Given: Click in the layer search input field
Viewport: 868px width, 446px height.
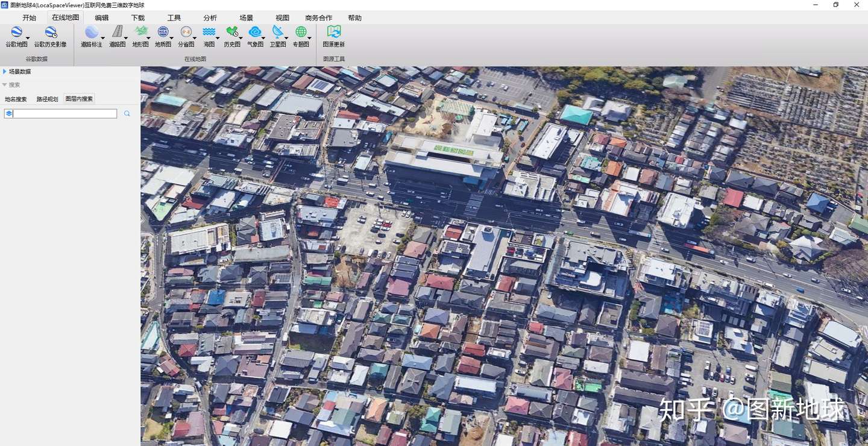Looking at the screenshot, I should [65, 113].
